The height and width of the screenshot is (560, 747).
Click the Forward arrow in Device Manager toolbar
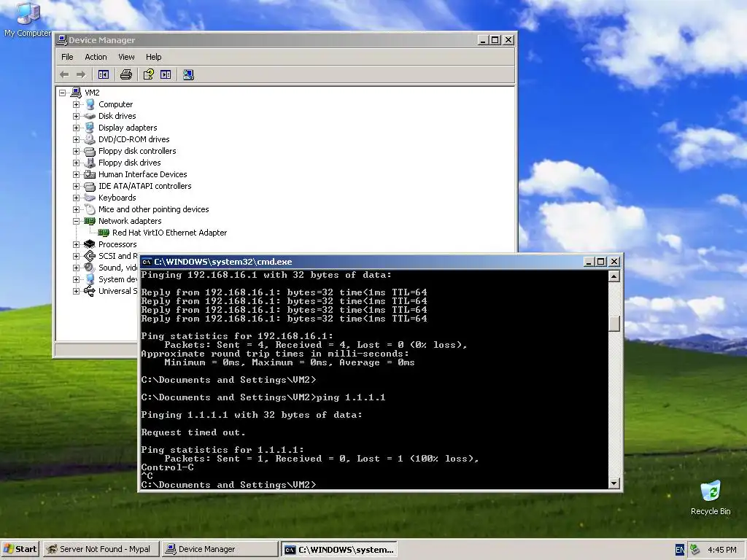pos(81,75)
